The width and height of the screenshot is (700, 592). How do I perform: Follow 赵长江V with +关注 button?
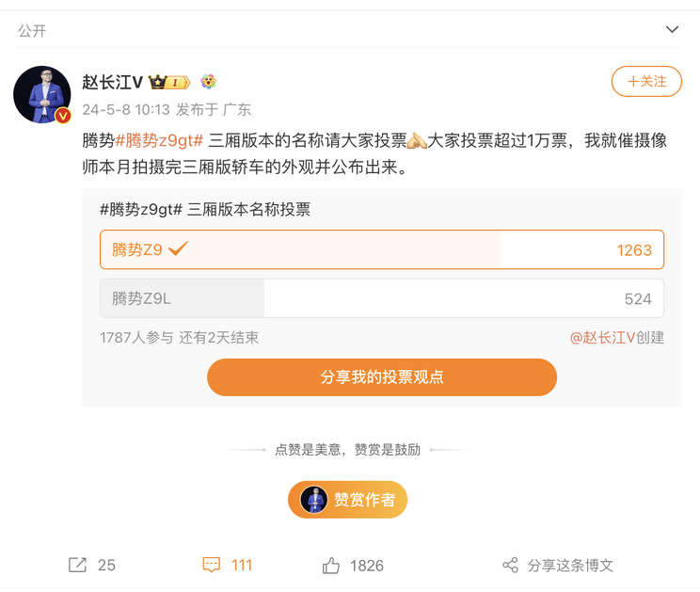[x=646, y=82]
